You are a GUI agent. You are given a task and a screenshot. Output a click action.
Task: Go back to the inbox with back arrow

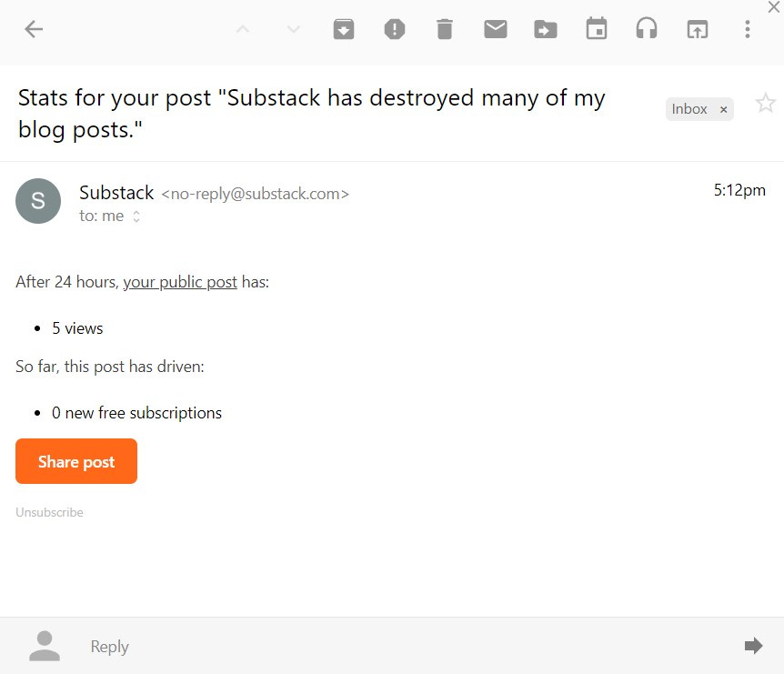point(33,28)
